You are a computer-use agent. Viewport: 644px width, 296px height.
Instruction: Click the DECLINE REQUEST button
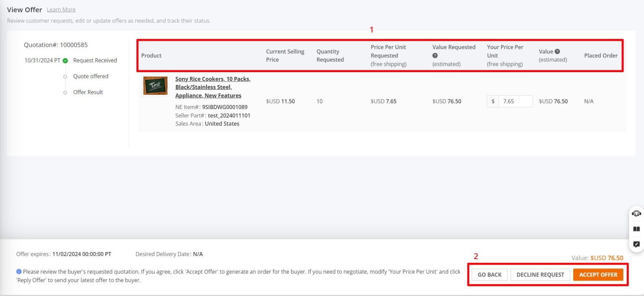click(540, 275)
